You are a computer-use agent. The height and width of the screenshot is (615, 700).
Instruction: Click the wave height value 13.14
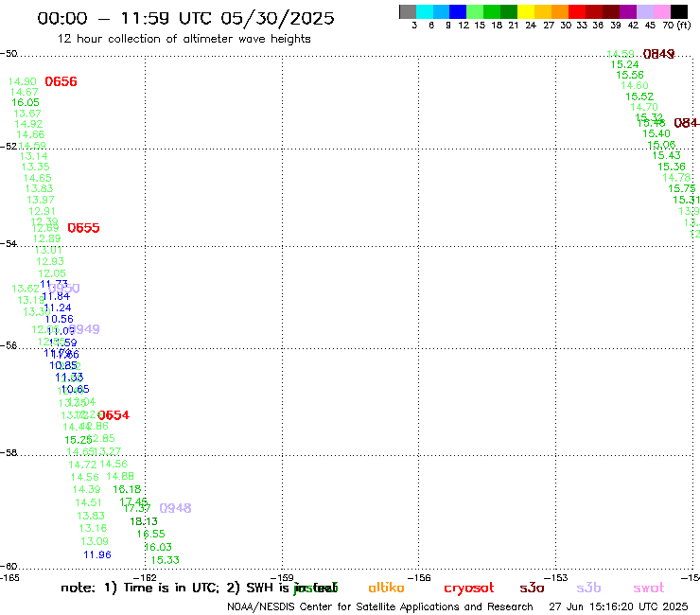(x=33, y=156)
